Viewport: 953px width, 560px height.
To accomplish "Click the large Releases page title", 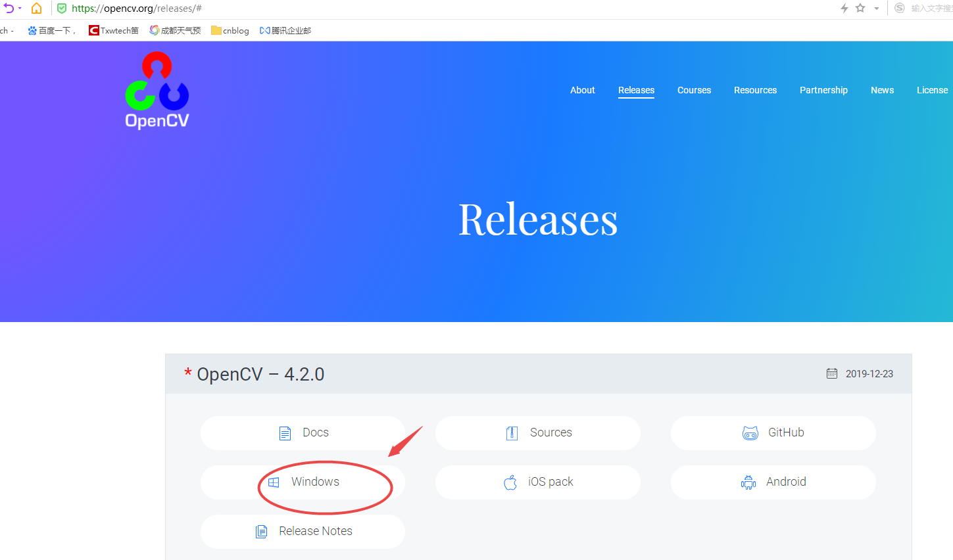I will pos(538,219).
